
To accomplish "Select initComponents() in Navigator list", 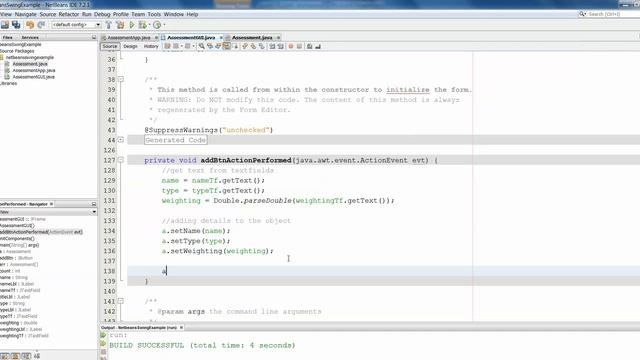I will click(x=17, y=238).
